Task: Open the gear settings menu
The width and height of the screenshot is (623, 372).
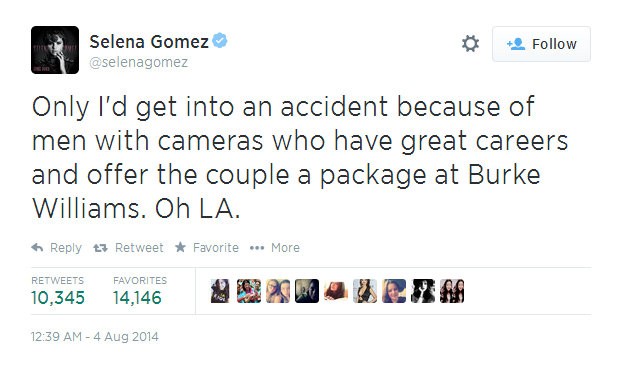Action: 470,44
